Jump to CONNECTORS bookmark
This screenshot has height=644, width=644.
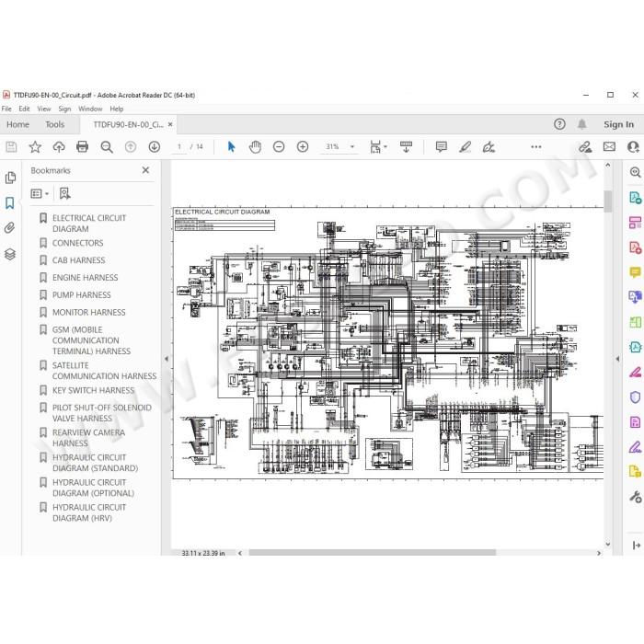(x=77, y=243)
